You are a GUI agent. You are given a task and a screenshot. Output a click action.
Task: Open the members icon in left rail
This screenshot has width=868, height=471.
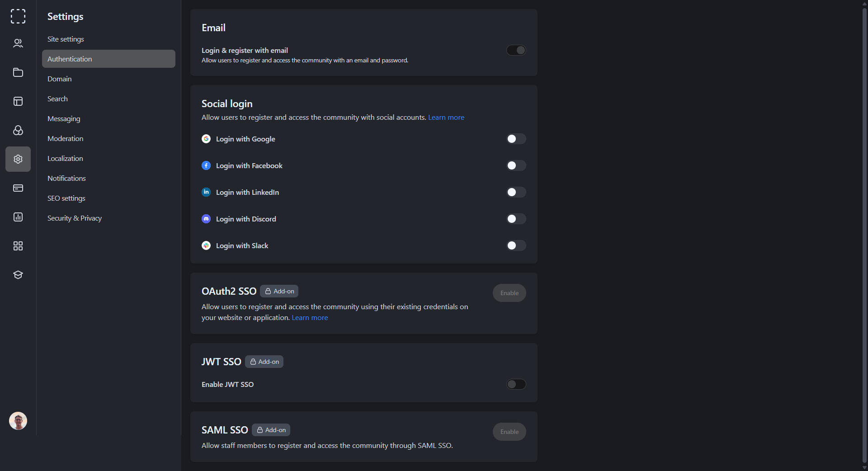coord(18,43)
